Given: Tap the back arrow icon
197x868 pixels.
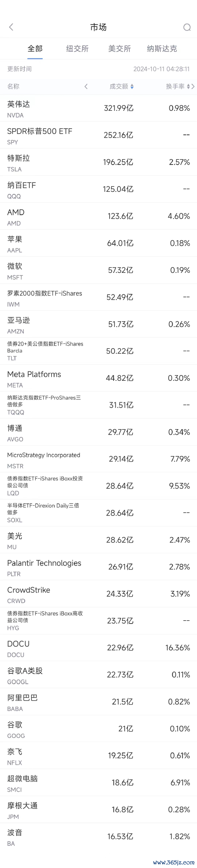Looking at the screenshot, I should [11, 27].
